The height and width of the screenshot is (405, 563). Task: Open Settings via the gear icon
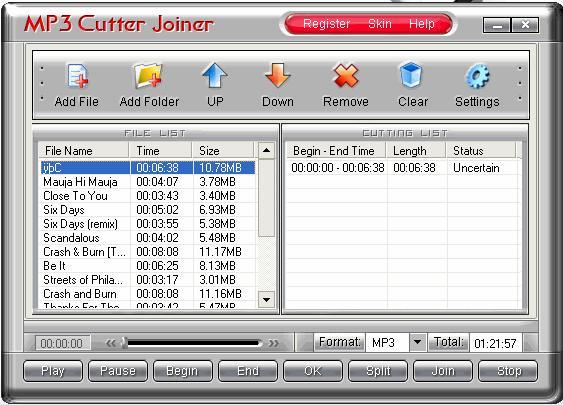[x=477, y=76]
